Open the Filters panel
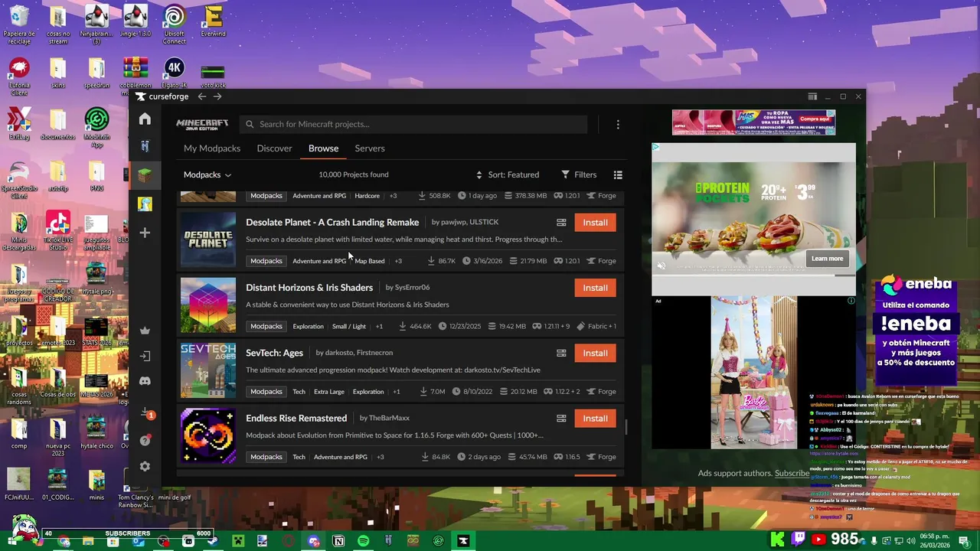This screenshot has height=551, width=980. (579, 174)
